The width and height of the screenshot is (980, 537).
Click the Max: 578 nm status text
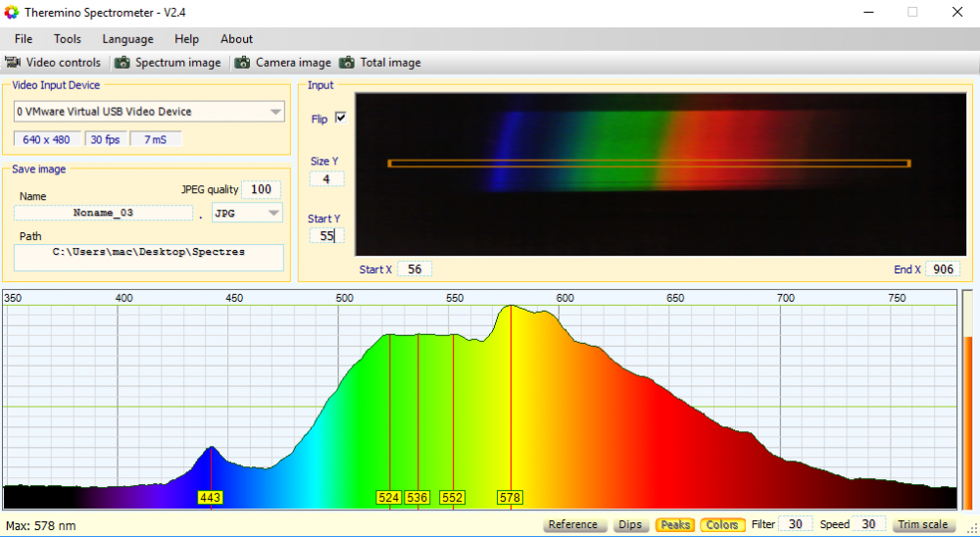point(40,526)
